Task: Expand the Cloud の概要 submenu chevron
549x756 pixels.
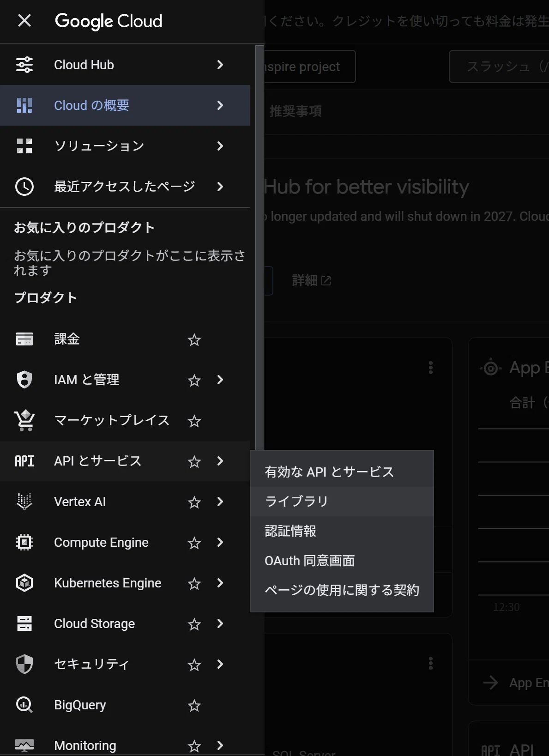Action: click(x=220, y=105)
